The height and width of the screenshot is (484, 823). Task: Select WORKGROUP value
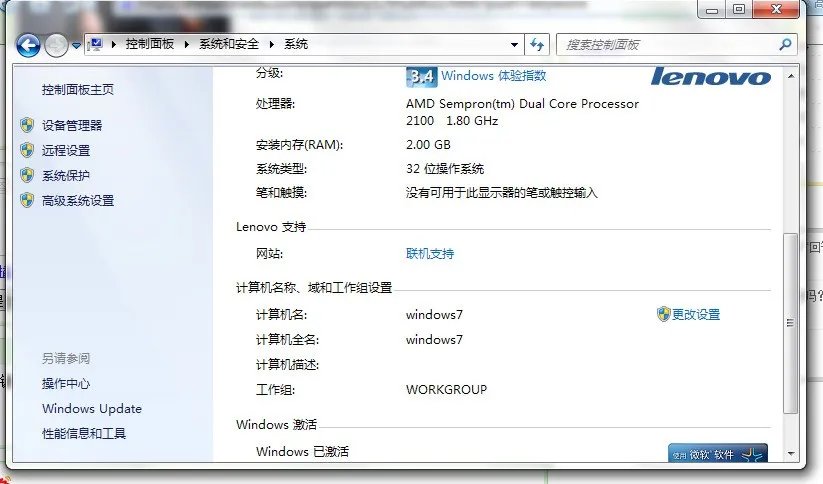[x=447, y=390]
